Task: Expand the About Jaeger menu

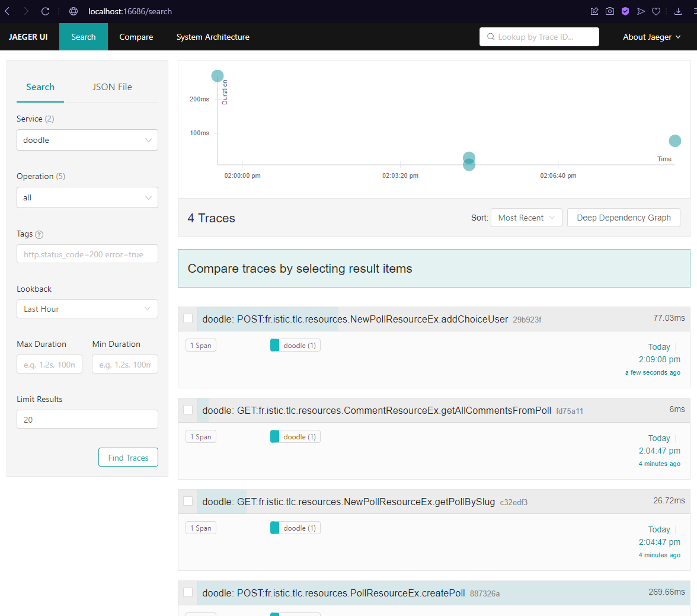Action: 652,37
